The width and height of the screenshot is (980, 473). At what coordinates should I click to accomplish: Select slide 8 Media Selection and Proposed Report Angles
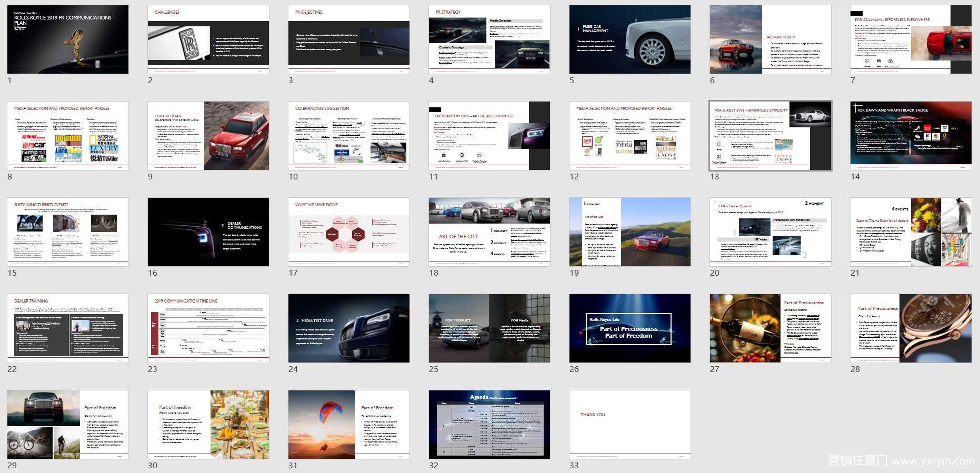[x=68, y=136]
